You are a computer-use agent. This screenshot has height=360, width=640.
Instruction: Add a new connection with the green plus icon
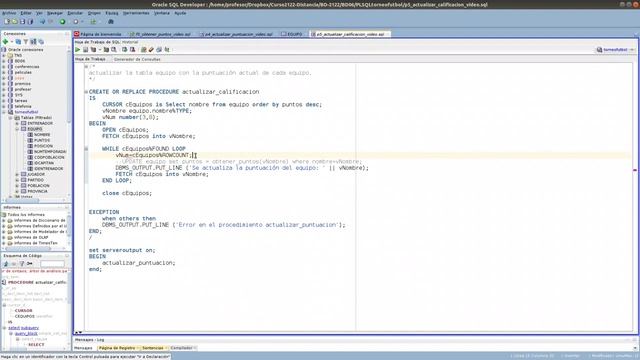pos(5,42)
